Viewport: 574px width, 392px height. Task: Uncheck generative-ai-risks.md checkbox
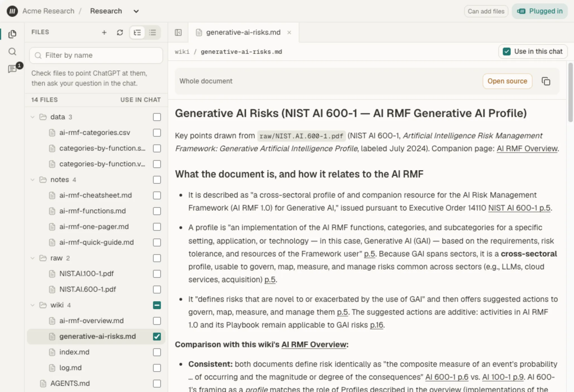pyautogui.click(x=157, y=336)
